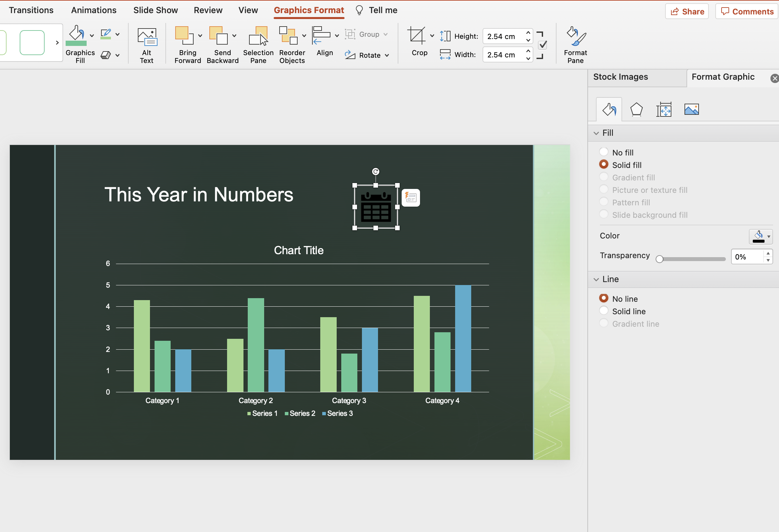779x532 pixels.
Task: Open Graphics Outline dropdown arrow
Action: click(117, 34)
